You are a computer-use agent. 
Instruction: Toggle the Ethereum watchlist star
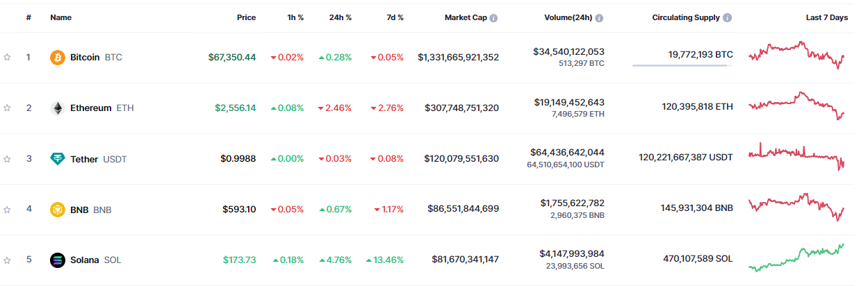click(7, 108)
